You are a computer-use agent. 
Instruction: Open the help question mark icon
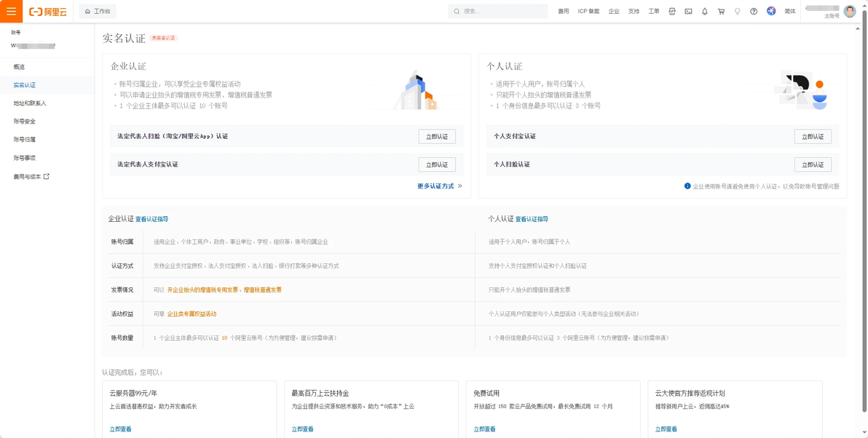coord(754,11)
